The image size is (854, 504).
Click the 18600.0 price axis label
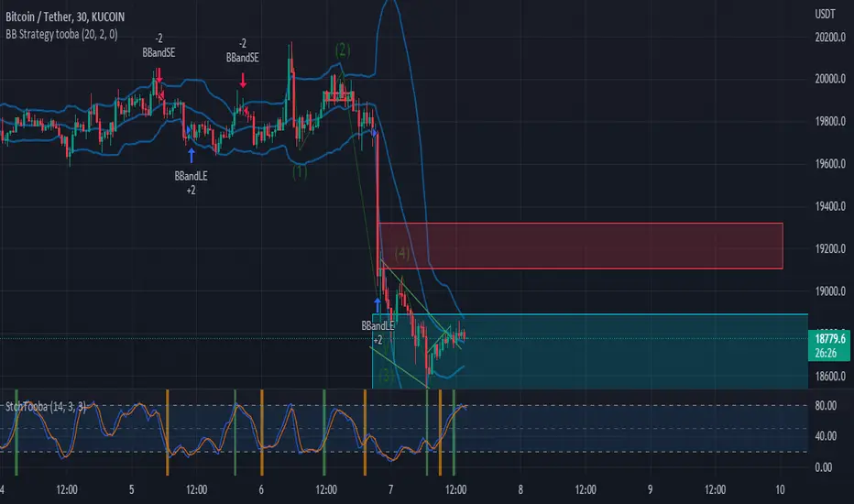click(830, 377)
